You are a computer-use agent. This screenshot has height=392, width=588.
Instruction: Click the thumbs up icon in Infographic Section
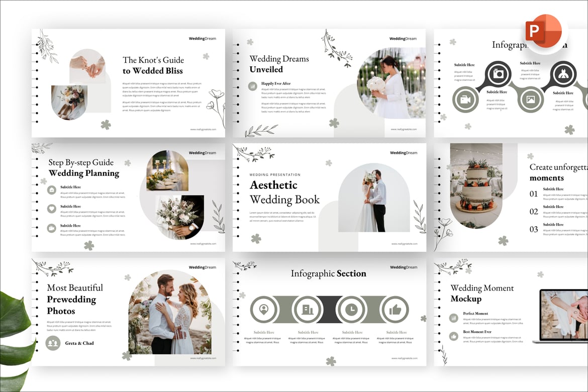coord(395,310)
